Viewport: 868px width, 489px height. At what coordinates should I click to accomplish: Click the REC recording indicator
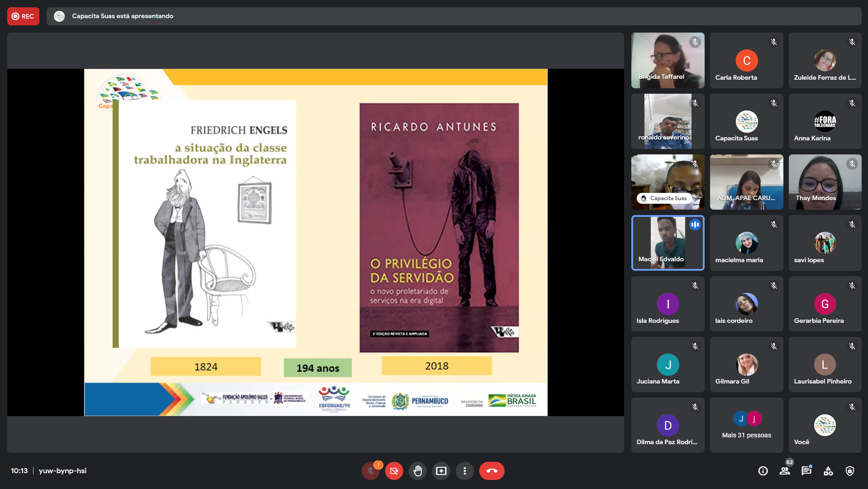coord(23,16)
